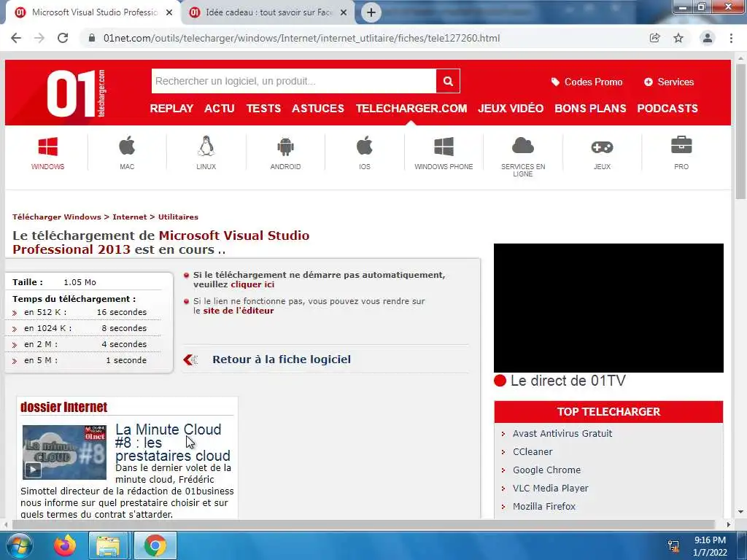Screen dimensions: 747x560
Task: Open the REPLAY menu item
Action: coord(171,109)
